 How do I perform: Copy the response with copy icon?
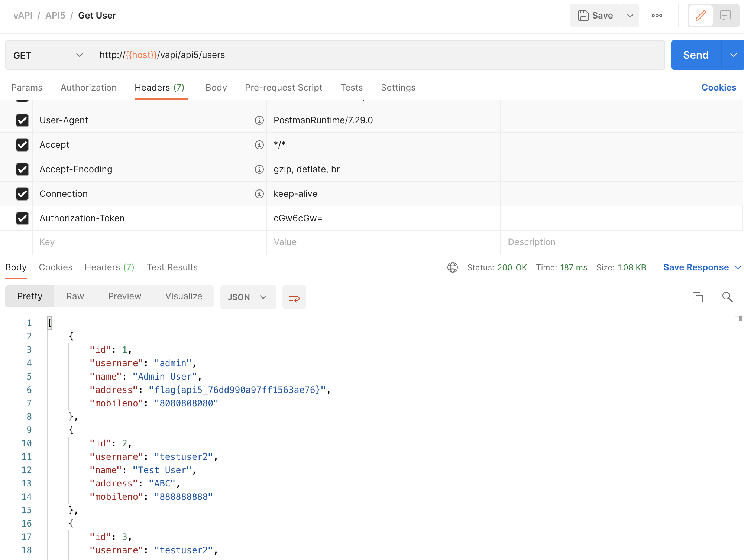tap(698, 297)
